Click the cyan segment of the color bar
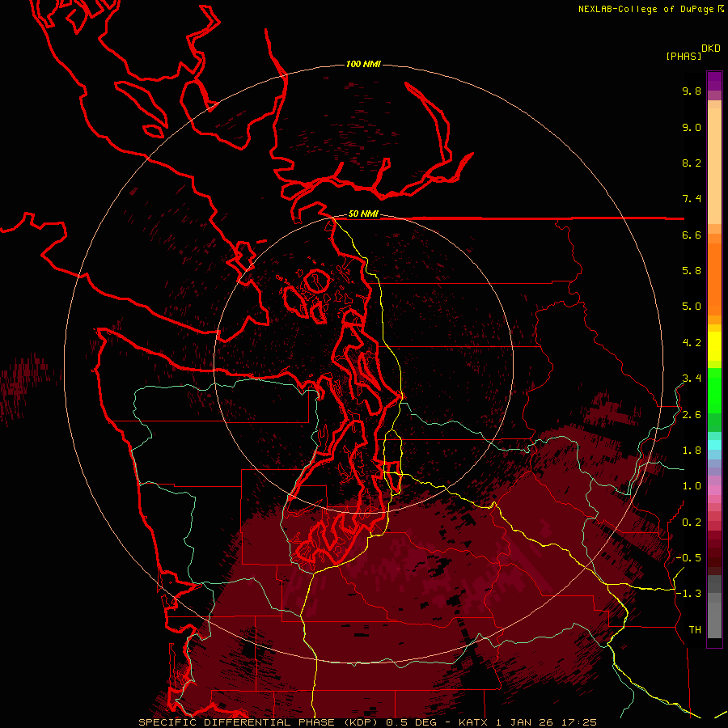This screenshot has height=728, width=728. 714,445
